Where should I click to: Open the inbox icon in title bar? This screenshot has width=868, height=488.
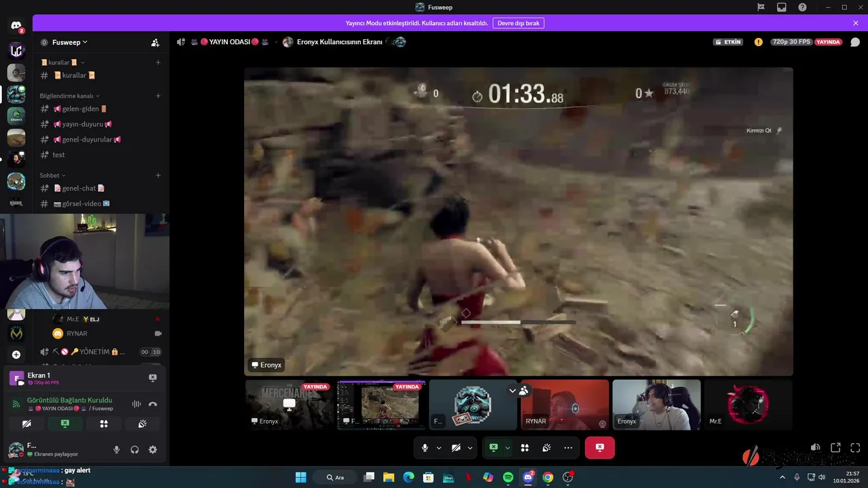(x=782, y=7)
